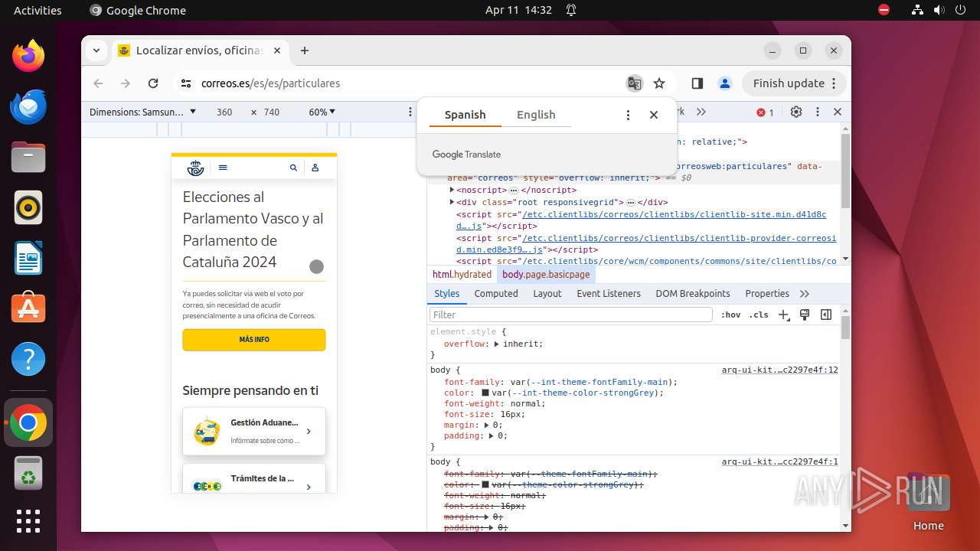Open Show Applications grid in dock

click(x=28, y=520)
